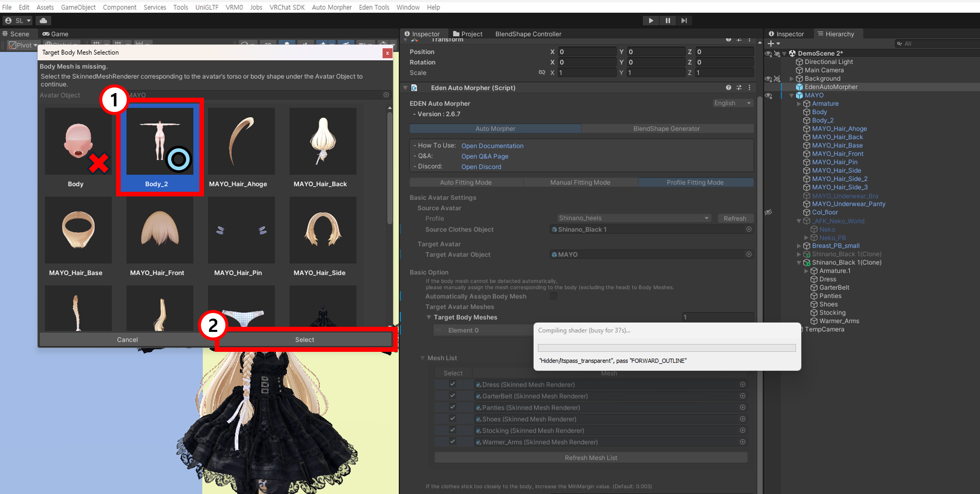Image resolution: width=980 pixels, height=494 pixels.
Task: Expand the Breast_PB_small node
Action: 799,246
